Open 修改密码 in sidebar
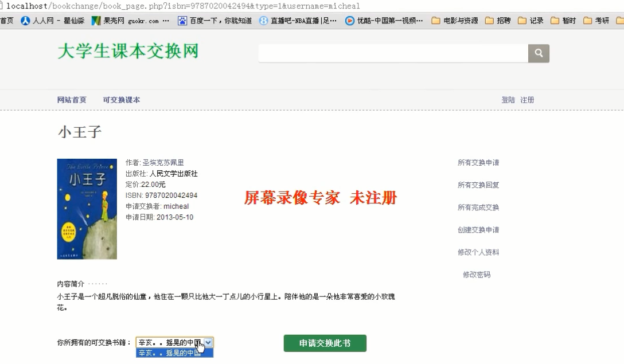Image resolution: width=624 pixels, height=364 pixels. click(x=477, y=275)
